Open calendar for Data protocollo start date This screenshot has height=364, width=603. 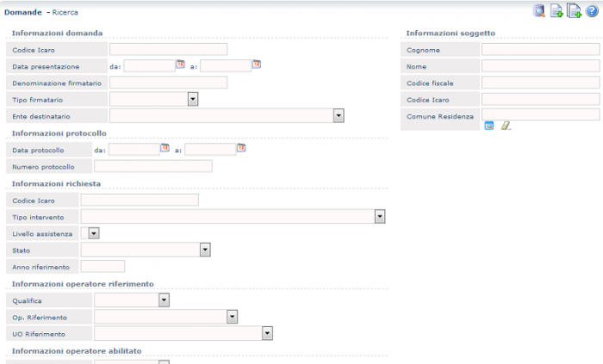[x=165, y=148]
